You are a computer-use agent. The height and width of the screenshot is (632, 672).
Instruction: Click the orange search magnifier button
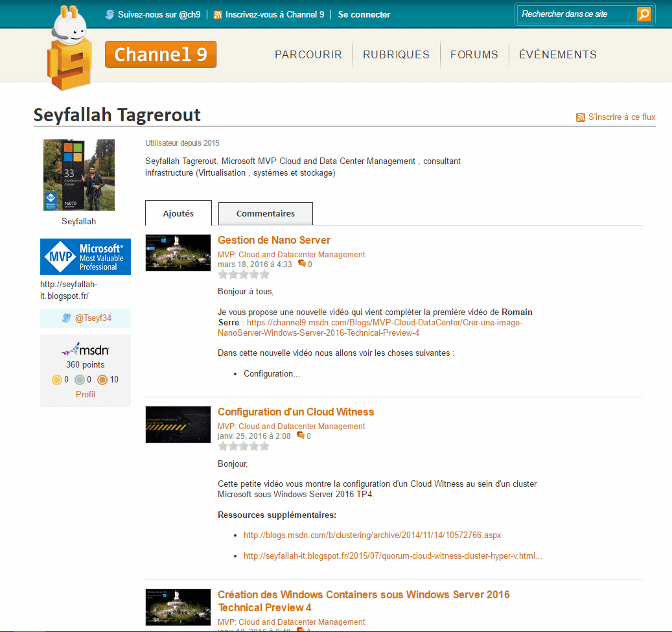click(x=643, y=14)
